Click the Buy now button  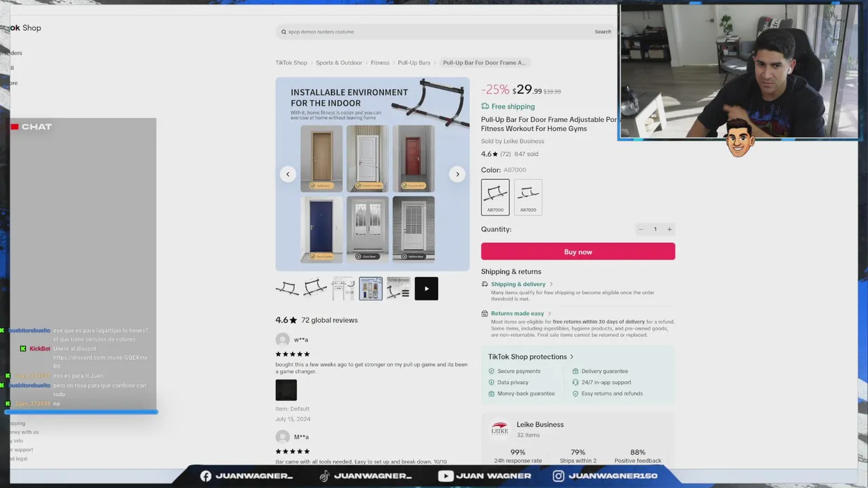click(578, 251)
